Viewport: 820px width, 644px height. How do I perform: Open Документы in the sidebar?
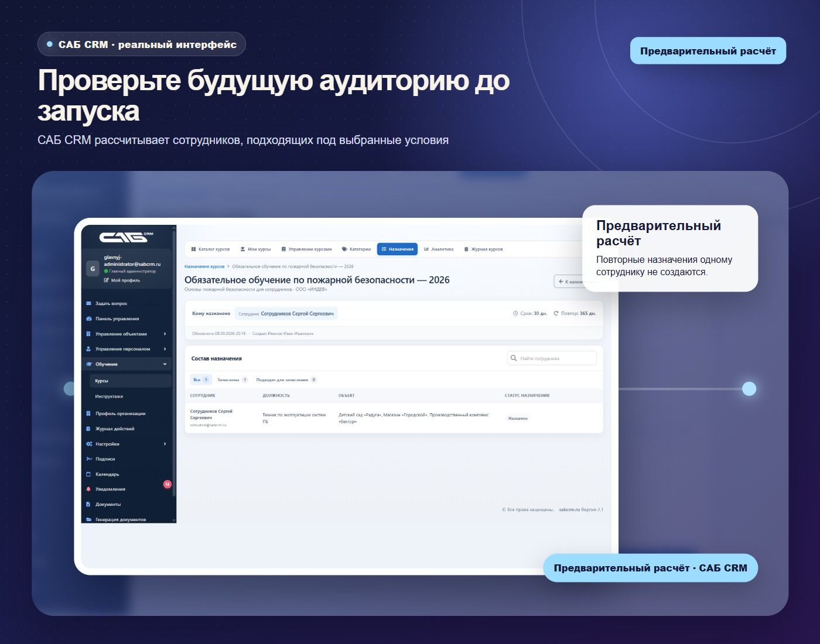click(104, 504)
